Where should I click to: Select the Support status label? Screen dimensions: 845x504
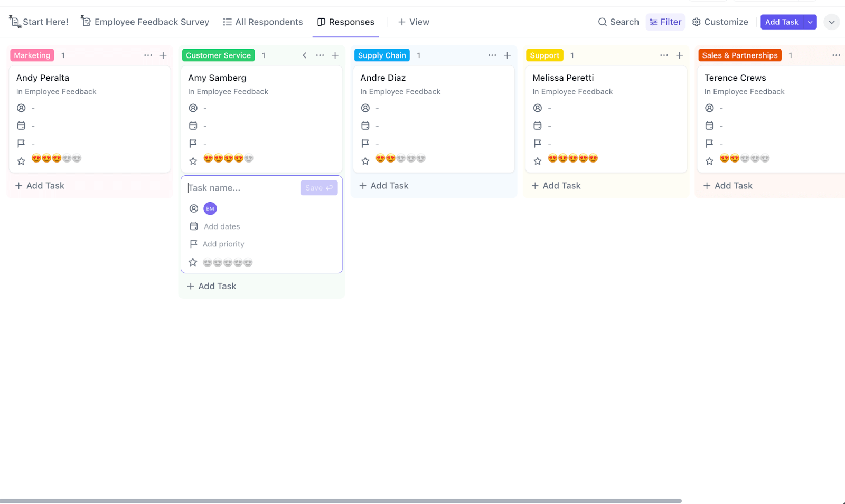pos(544,55)
